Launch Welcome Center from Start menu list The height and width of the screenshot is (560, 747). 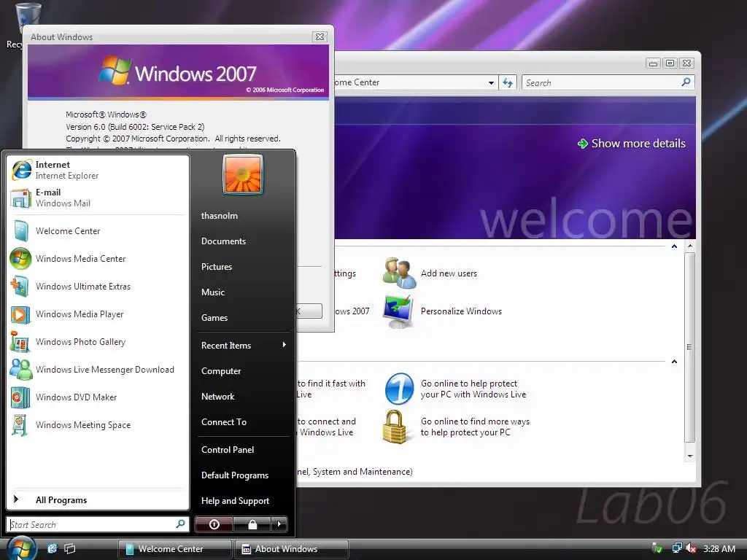pos(97,231)
